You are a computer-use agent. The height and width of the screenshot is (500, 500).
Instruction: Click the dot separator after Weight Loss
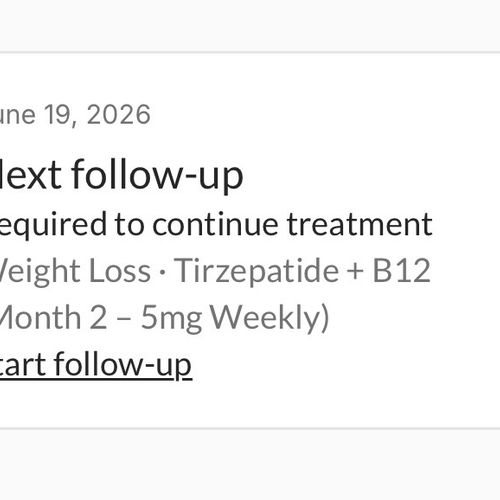(162, 271)
